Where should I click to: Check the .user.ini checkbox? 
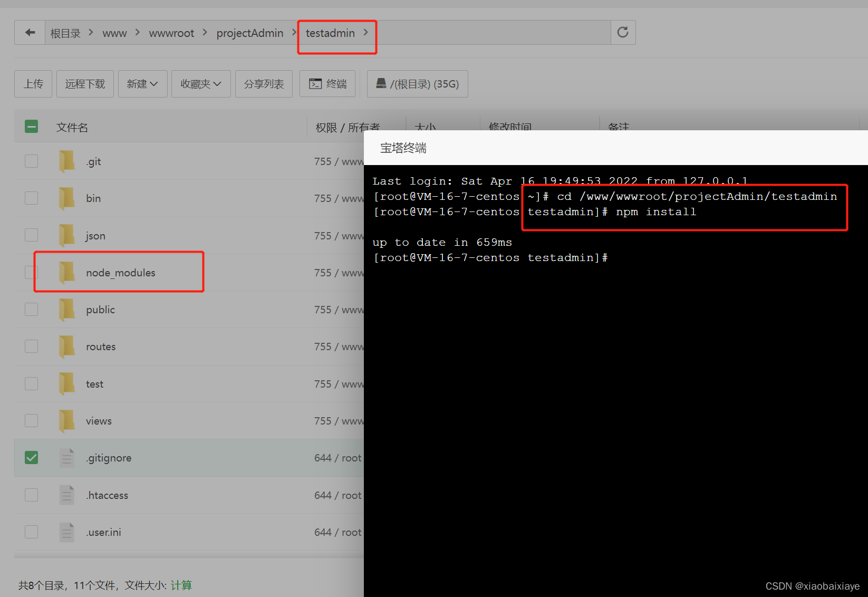point(32,532)
